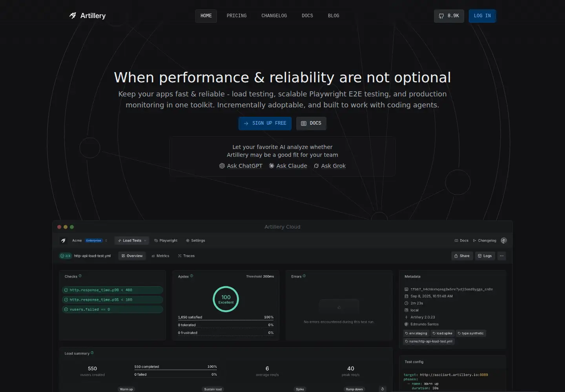Go to the HOME nav item

click(x=206, y=16)
